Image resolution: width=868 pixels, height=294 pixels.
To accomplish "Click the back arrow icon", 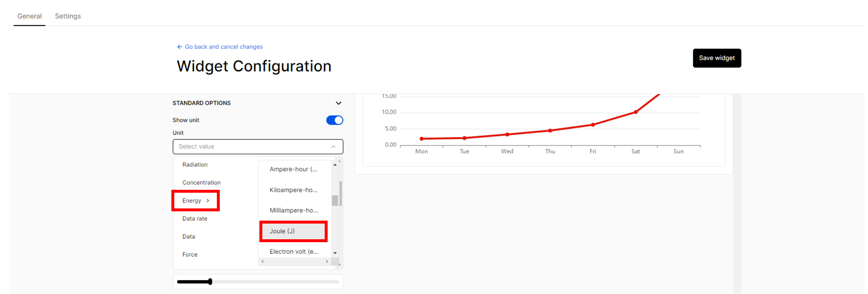I will pos(180,47).
